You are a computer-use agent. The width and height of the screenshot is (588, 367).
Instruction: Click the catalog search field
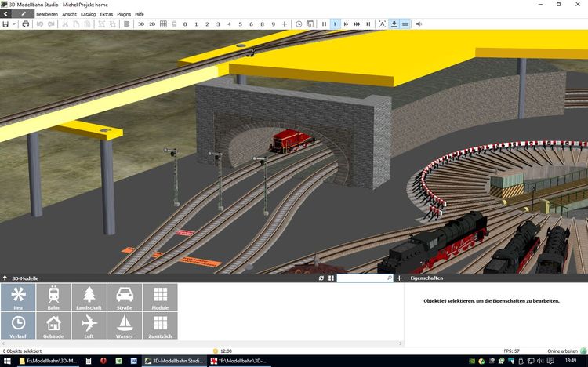pos(365,278)
